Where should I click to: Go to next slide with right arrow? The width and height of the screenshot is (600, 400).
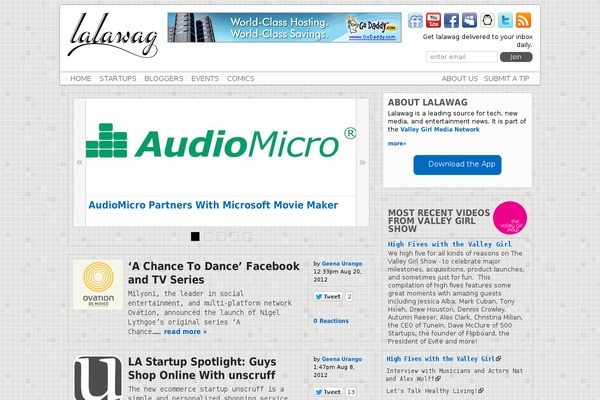click(362, 162)
